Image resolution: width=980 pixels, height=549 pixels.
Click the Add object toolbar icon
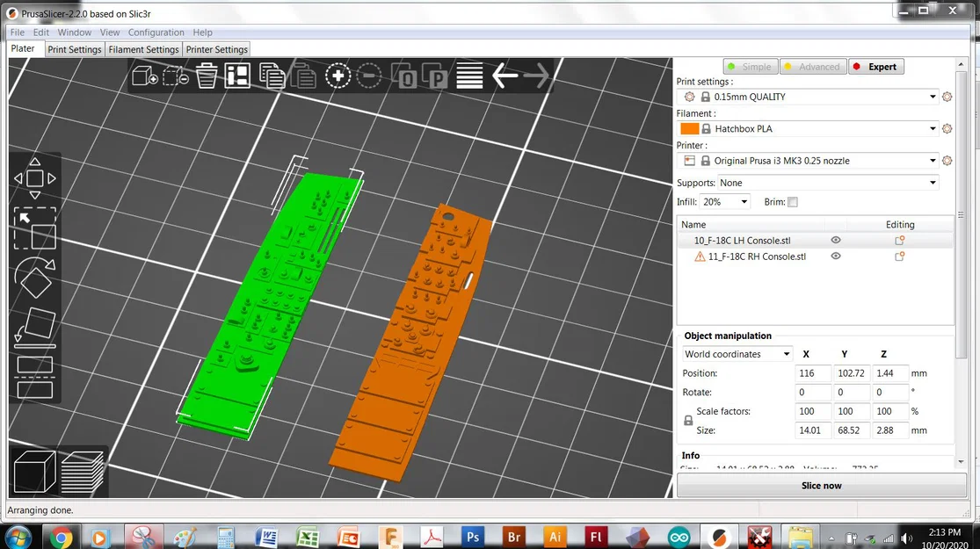click(x=144, y=76)
